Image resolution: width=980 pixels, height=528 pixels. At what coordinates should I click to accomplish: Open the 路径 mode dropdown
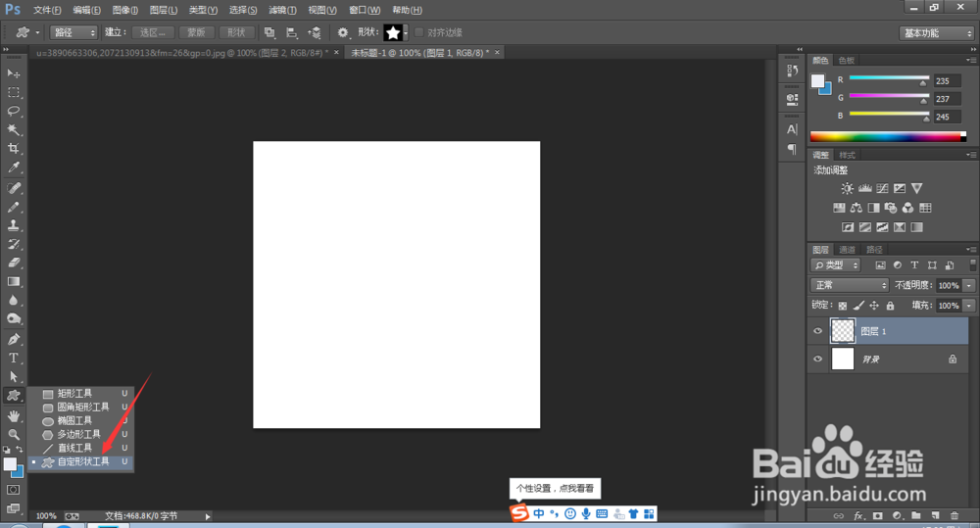73,32
